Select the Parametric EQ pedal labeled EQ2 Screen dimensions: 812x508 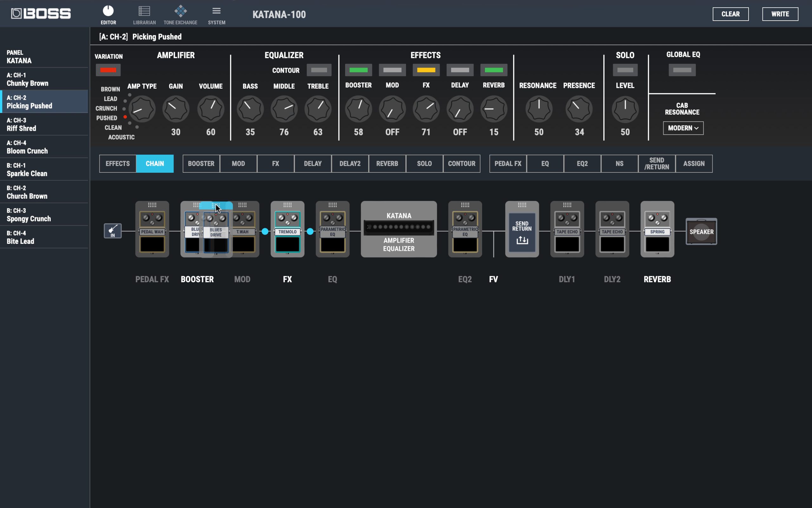[465, 229]
